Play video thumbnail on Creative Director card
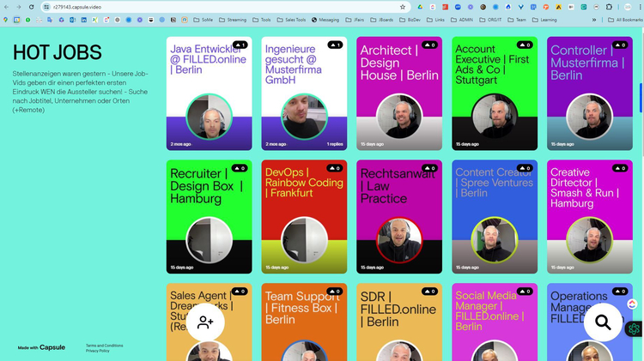The image size is (644, 361). (x=589, y=240)
